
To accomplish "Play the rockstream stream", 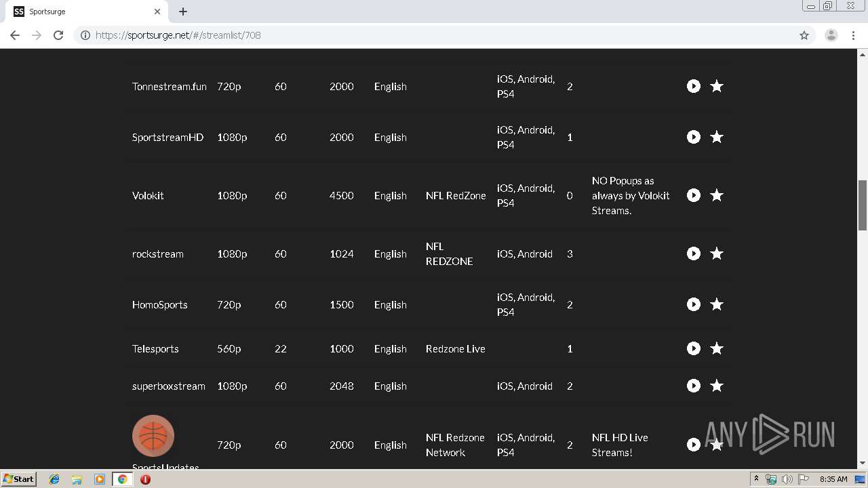I will 693,253.
